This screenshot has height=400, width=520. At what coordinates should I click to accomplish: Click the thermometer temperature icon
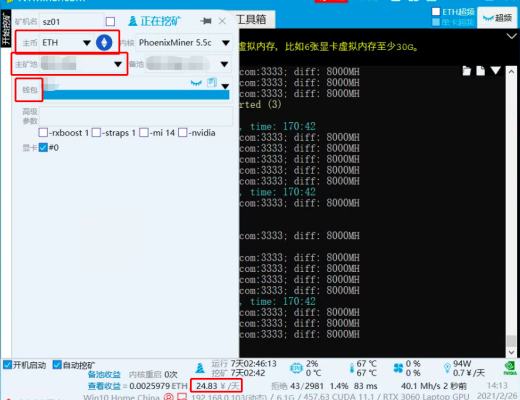(352, 368)
